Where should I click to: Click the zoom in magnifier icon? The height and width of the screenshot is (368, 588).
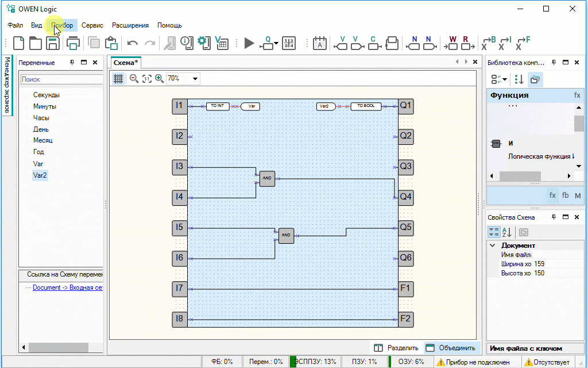[159, 78]
